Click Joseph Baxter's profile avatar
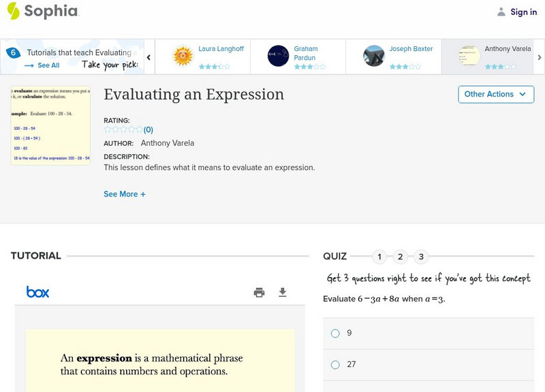Viewport: 545px width, 392px height. pos(374,56)
